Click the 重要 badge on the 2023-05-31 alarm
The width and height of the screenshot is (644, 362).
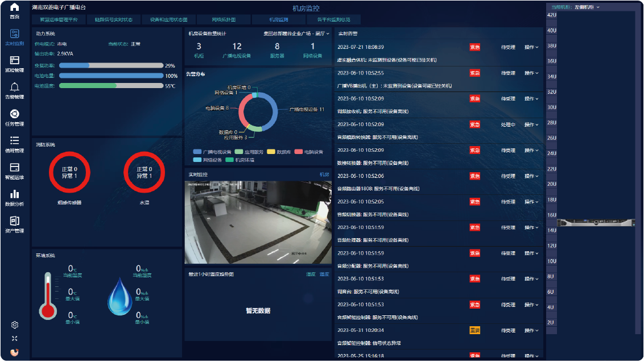(475, 330)
